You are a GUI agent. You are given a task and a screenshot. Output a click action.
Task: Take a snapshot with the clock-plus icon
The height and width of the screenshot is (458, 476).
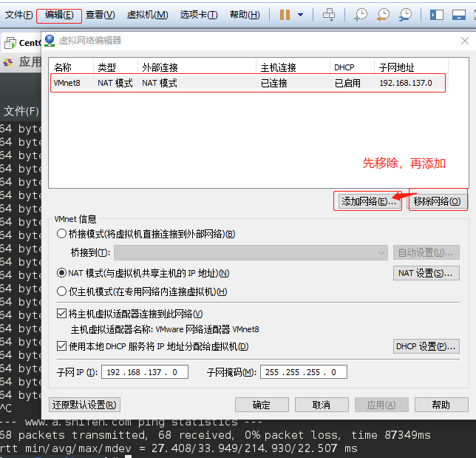click(361, 15)
